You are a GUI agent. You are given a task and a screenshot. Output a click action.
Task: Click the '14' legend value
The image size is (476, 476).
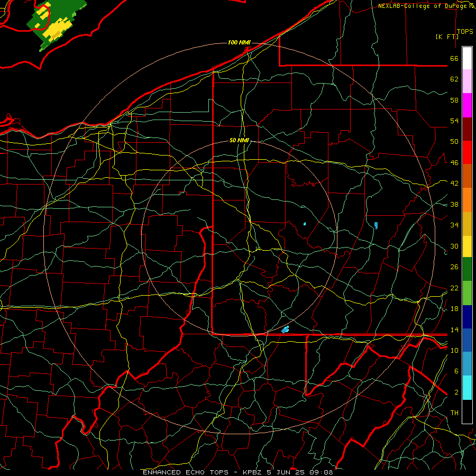click(x=454, y=329)
